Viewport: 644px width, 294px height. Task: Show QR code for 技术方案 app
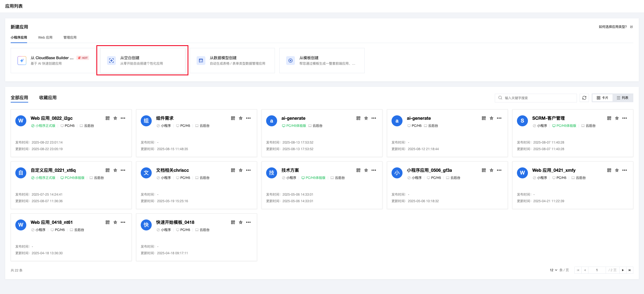(358, 170)
